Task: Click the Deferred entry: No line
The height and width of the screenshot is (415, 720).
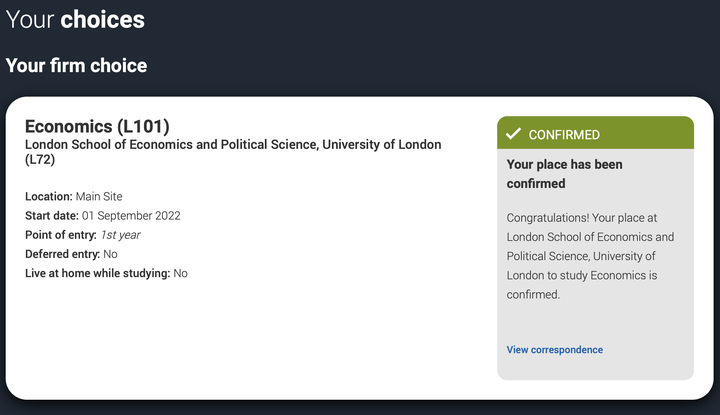Action: click(71, 254)
